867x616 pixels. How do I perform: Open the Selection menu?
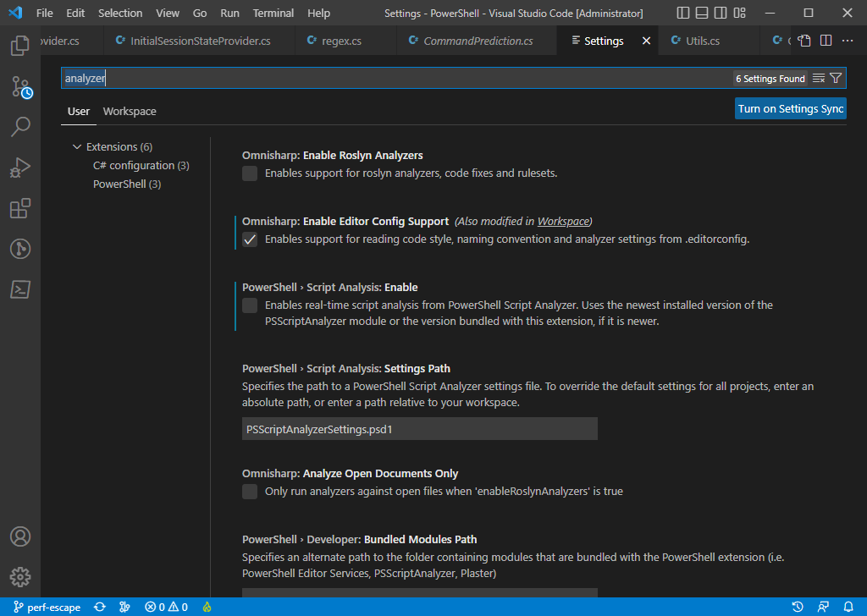tap(120, 13)
